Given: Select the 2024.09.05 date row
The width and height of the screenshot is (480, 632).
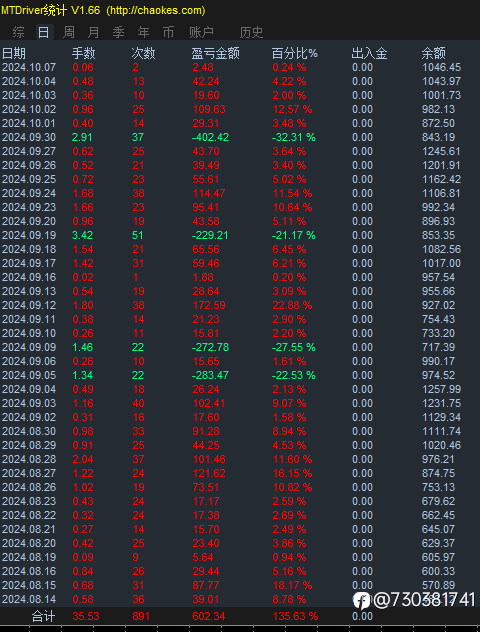Looking at the screenshot, I should (29, 375).
